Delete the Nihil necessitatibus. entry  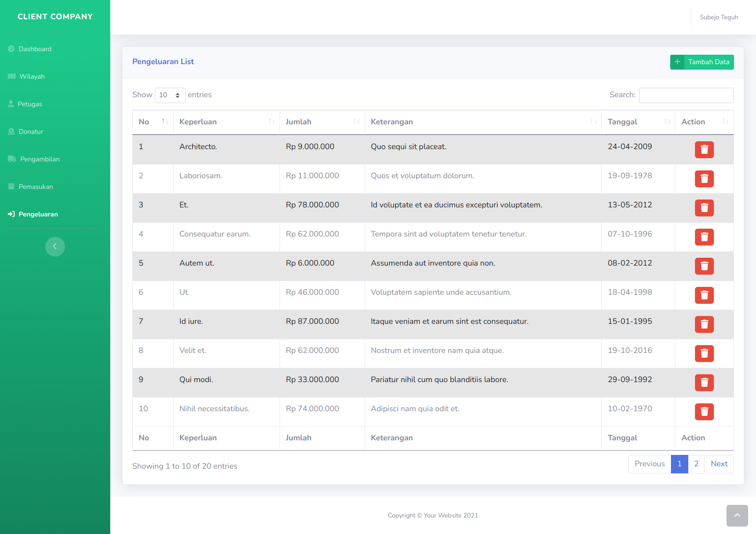tap(704, 412)
